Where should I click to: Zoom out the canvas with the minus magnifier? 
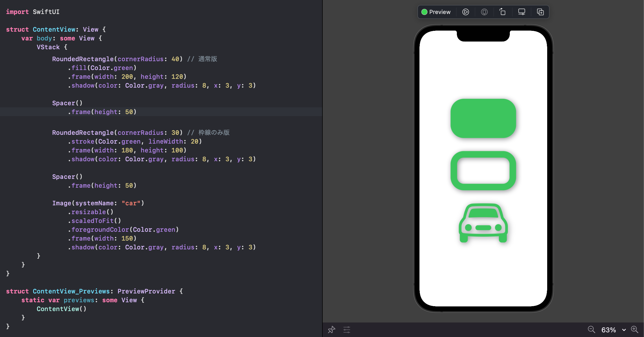pyautogui.click(x=591, y=329)
